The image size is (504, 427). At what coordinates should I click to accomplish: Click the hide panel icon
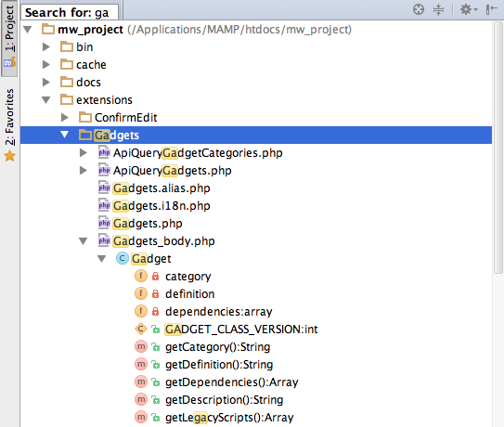491,9
